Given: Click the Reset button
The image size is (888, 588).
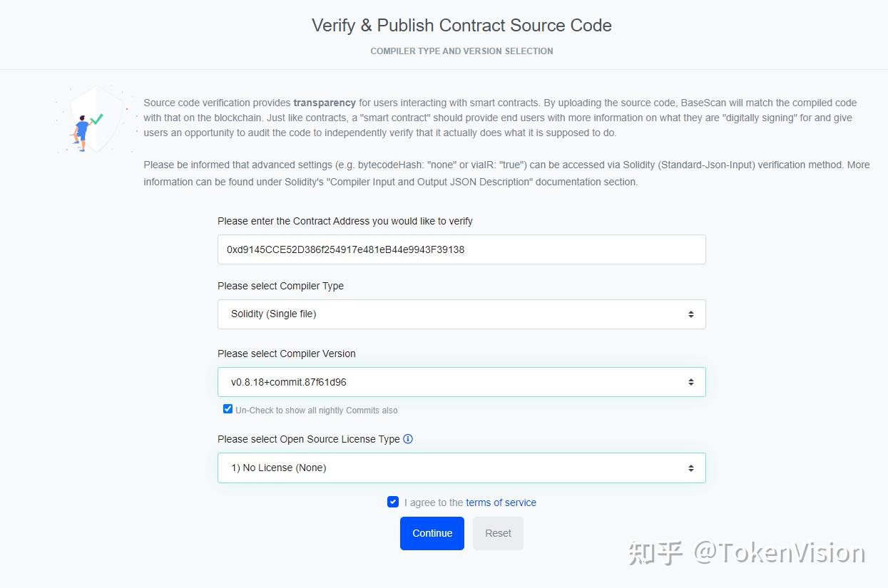Looking at the screenshot, I should [498, 533].
